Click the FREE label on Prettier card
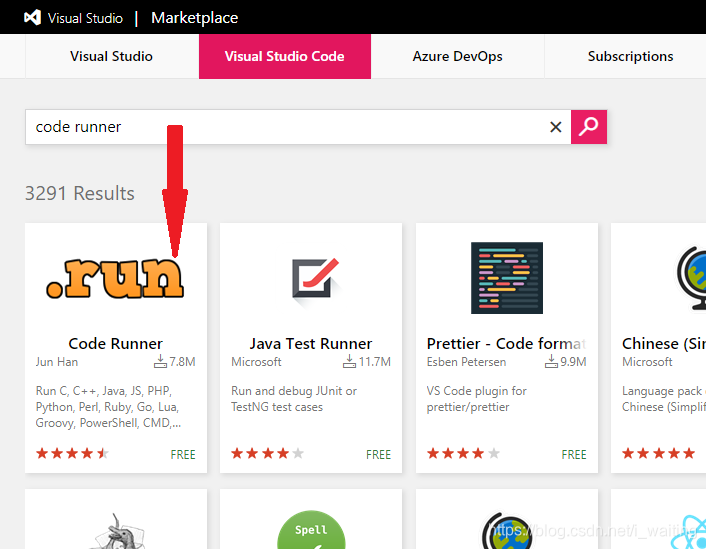This screenshot has width=706, height=549. 574,454
